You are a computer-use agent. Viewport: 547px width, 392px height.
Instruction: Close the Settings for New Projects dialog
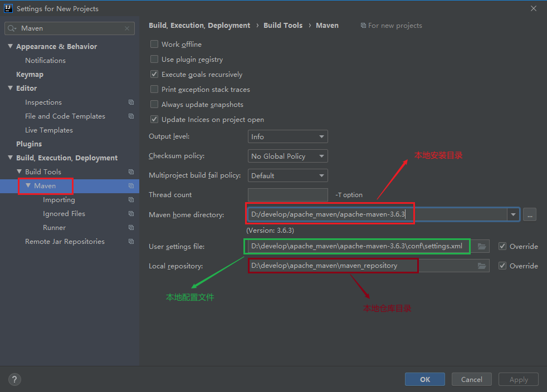click(x=534, y=8)
